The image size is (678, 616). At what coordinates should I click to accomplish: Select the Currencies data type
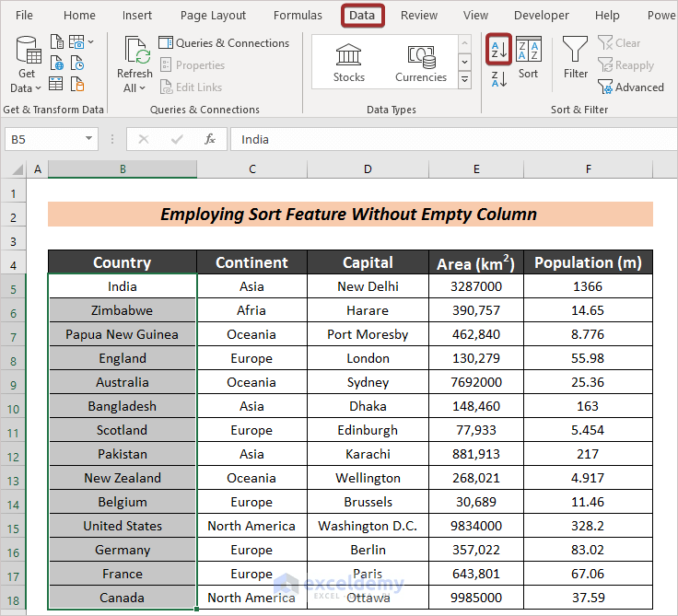pos(421,64)
